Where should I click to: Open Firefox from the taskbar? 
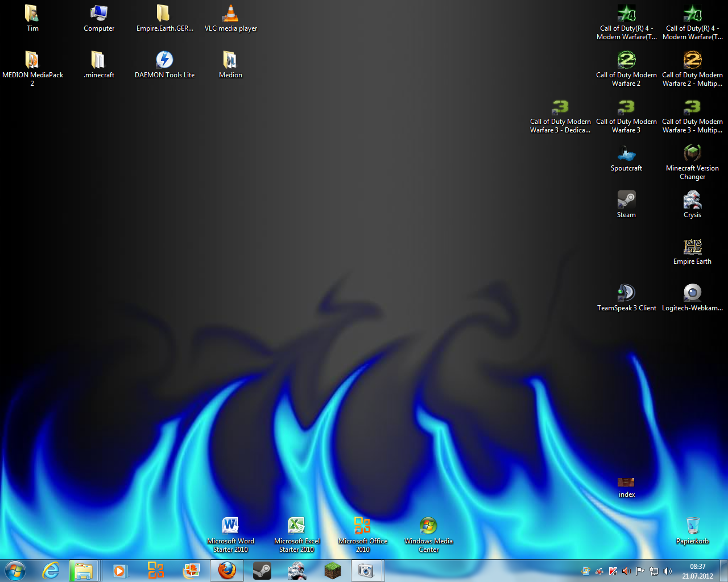tap(227, 571)
